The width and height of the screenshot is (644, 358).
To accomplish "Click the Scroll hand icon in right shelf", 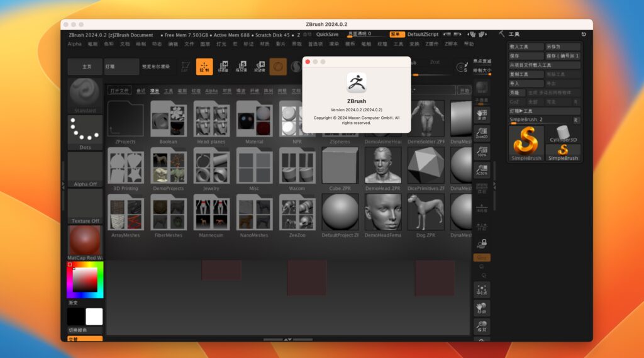I will click(x=482, y=115).
